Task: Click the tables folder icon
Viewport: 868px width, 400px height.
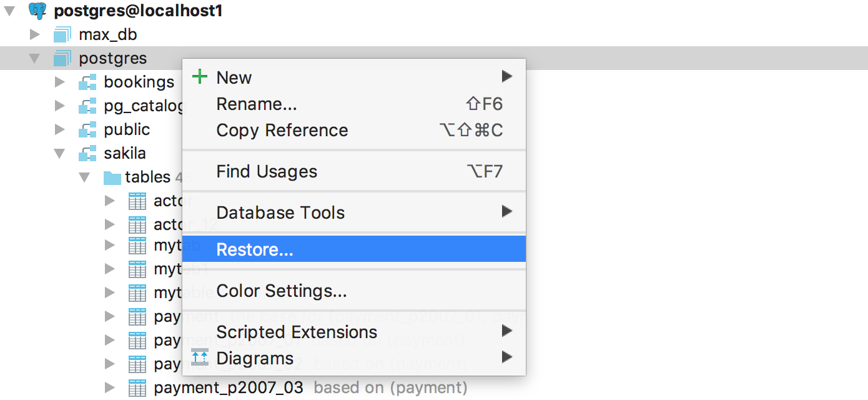Action: click(x=112, y=177)
